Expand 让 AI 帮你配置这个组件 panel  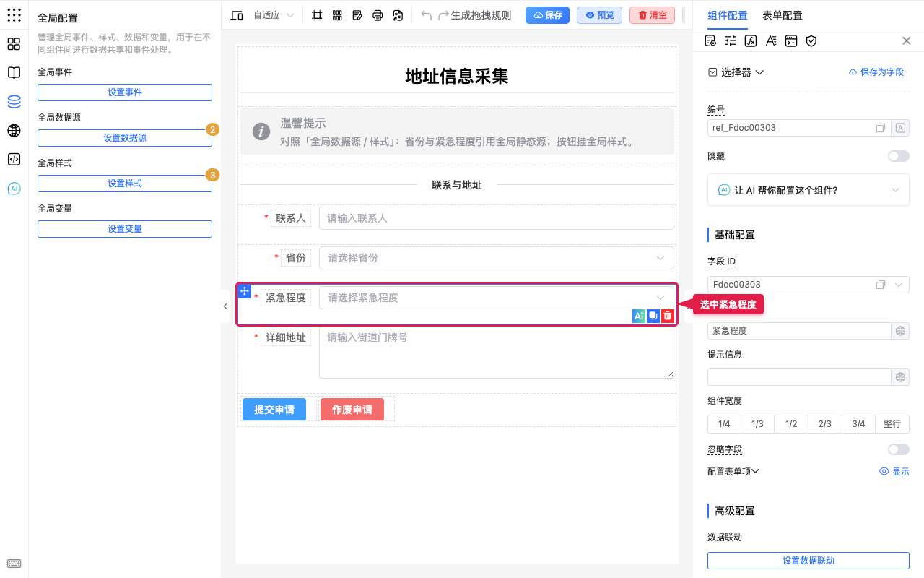click(808, 190)
